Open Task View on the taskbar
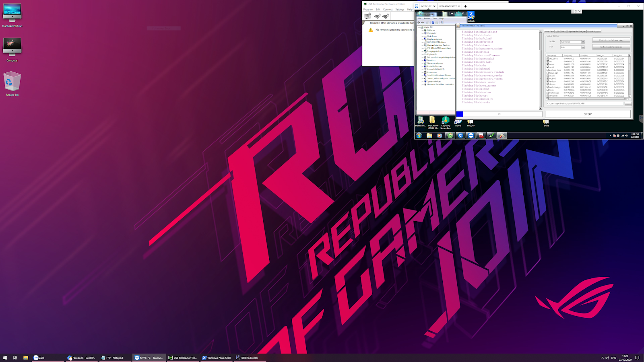This screenshot has width=644, height=362. 15,358
